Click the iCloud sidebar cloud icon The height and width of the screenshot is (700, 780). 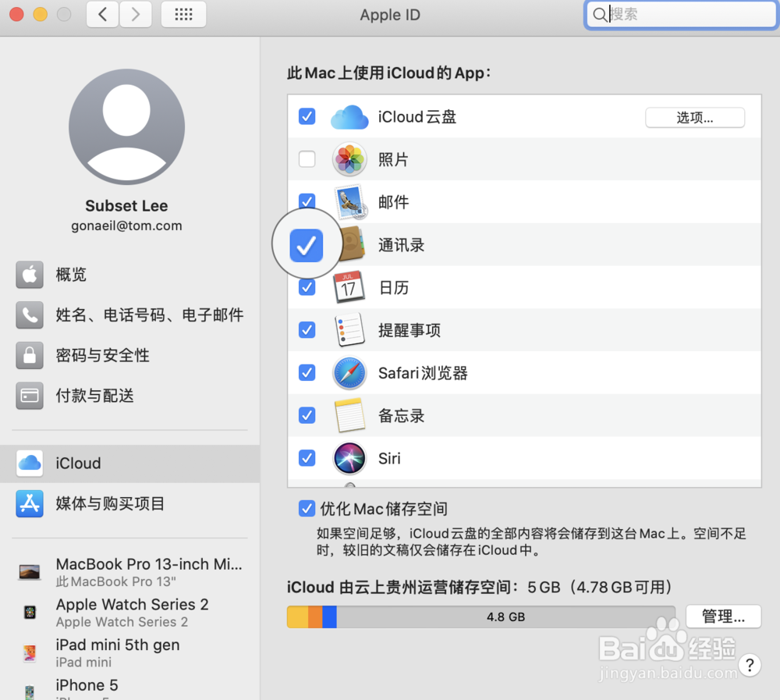click(30, 463)
